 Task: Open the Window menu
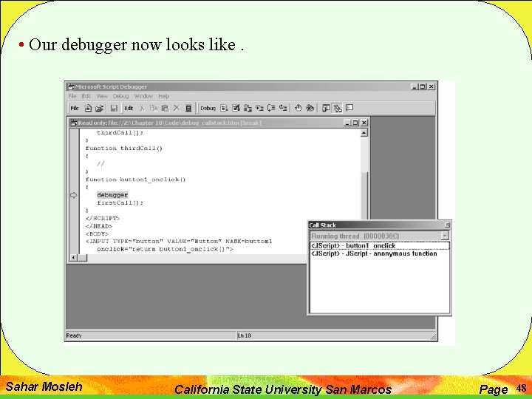pos(143,96)
